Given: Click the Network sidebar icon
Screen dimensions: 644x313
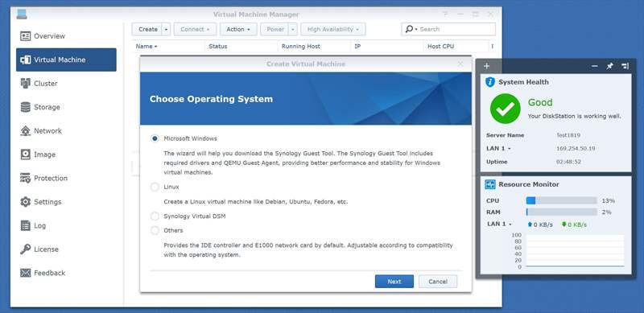Looking at the screenshot, I should tap(26, 131).
